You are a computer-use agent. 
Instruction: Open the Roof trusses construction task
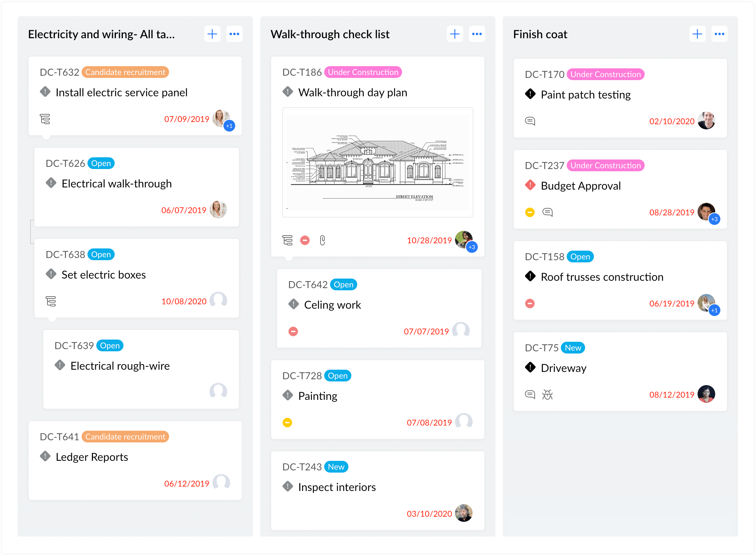602,277
